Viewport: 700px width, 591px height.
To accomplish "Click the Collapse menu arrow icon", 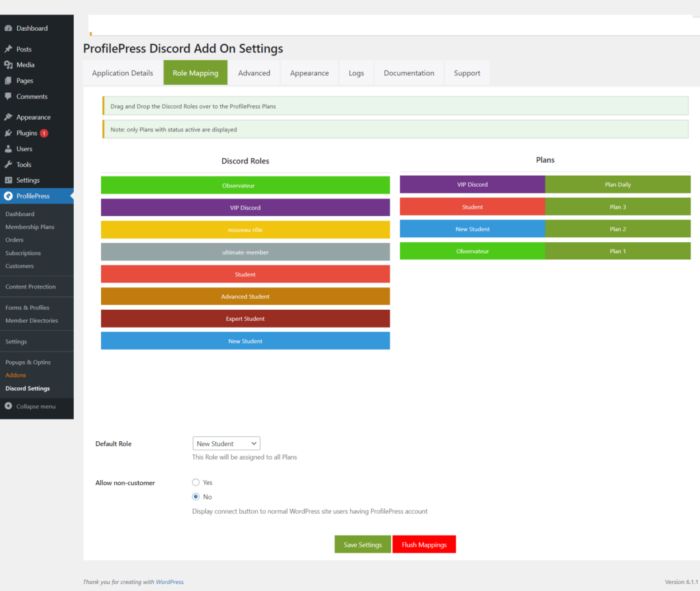I will coord(8,406).
